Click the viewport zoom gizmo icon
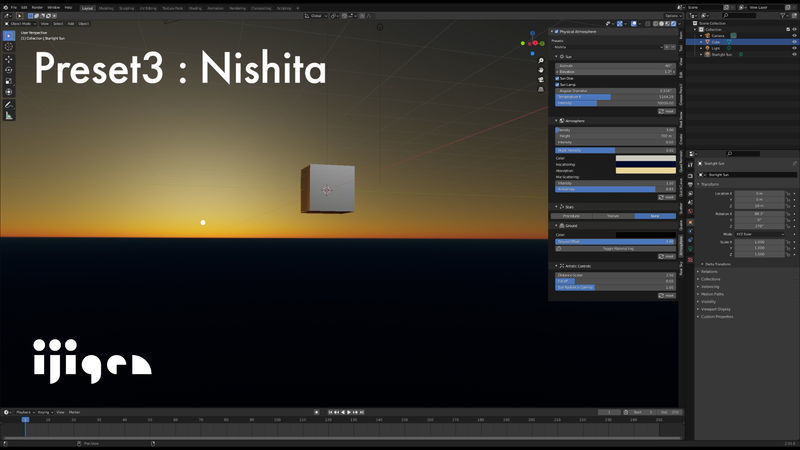The height and width of the screenshot is (450, 800). pos(541,61)
